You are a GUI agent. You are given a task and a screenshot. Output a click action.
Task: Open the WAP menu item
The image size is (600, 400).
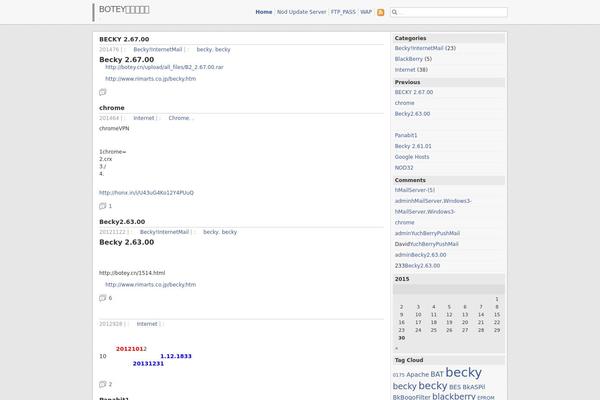tap(366, 12)
